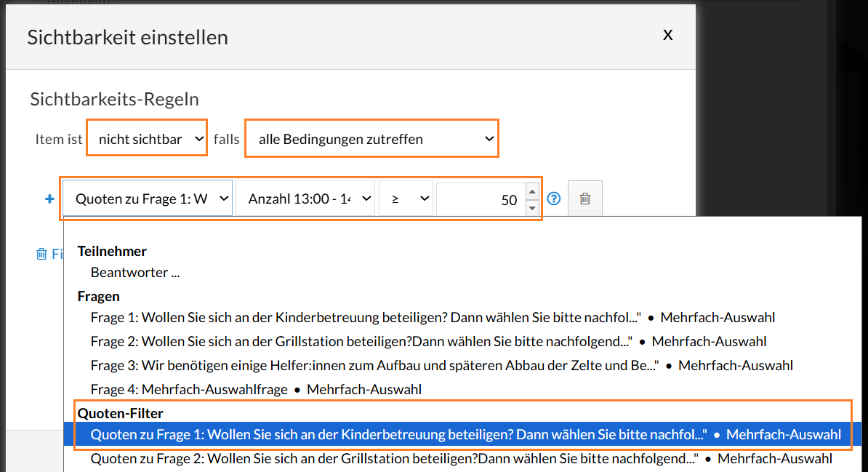Open the blue question mark help icon
This screenshot has height=472, width=868.
pos(554,199)
